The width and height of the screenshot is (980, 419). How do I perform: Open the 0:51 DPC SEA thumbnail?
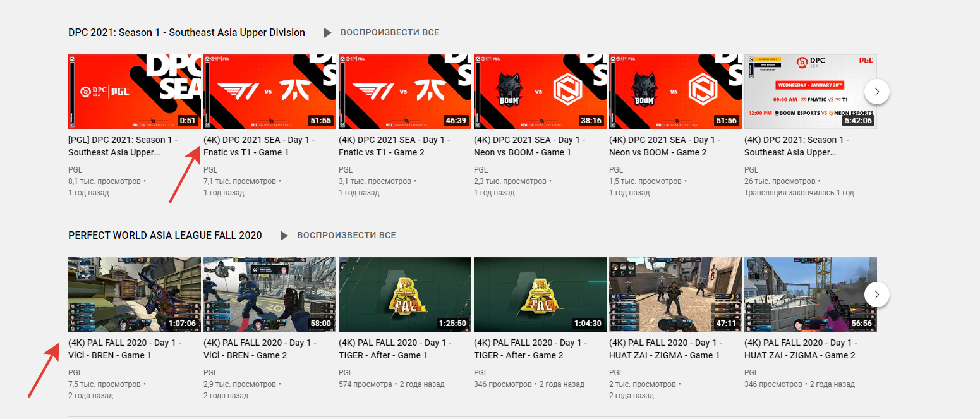tap(135, 92)
